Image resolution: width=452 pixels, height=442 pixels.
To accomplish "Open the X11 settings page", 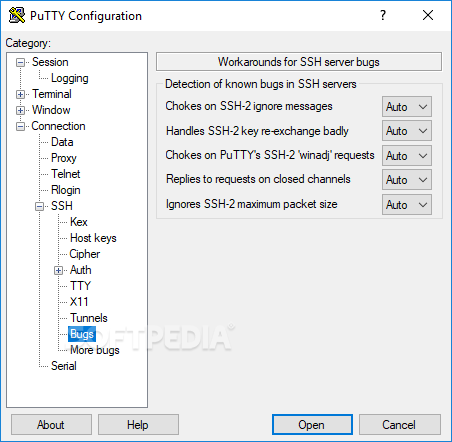I will point(79,302).
